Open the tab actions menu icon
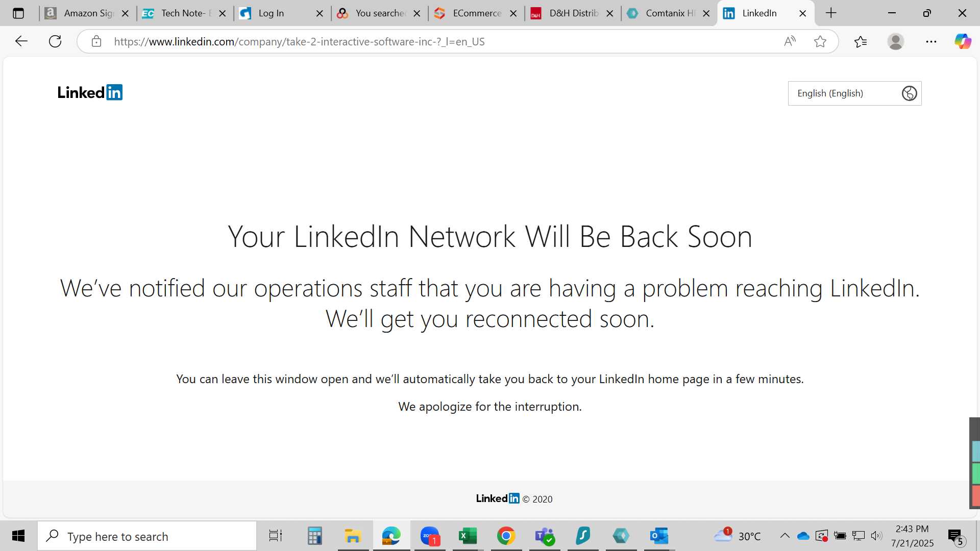Image resolution: width=980 pixels, height=551 pixels. 18,13
